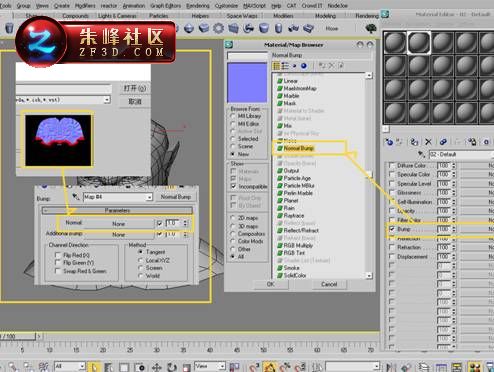Open selection filter All dropdown
This screenshot has width=494, height=372.
point(82,367)
